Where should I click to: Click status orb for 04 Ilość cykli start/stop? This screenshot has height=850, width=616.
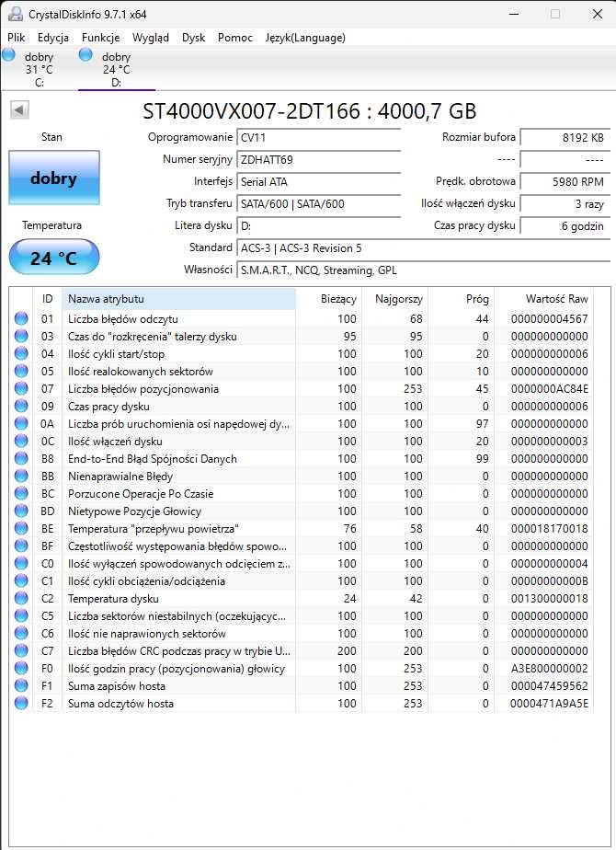[21, 353]
